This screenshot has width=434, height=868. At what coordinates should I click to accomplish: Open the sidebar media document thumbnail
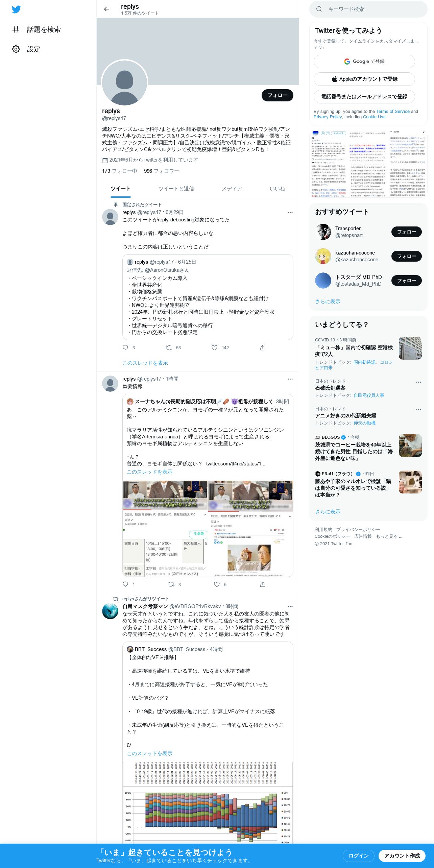(368, 164)
